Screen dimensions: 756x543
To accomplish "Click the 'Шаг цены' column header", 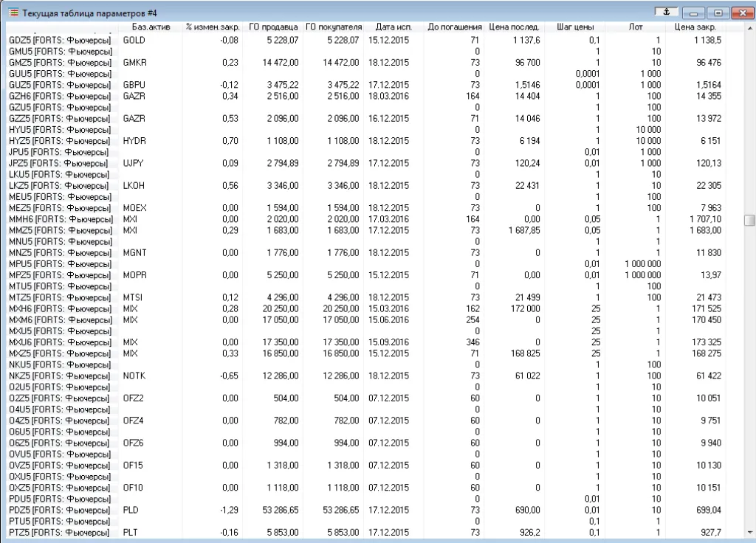I will coord(573,28).
